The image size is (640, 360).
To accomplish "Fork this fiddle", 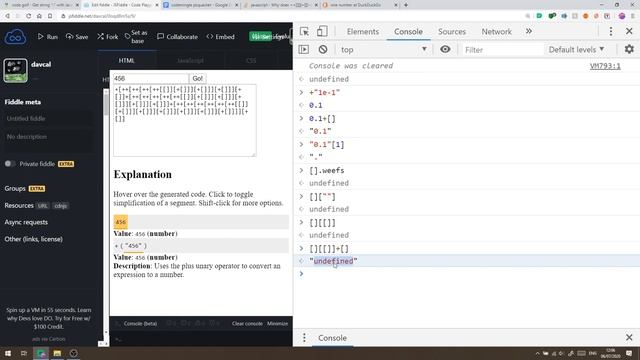I will pyautogui.click(x=107, y=37).
